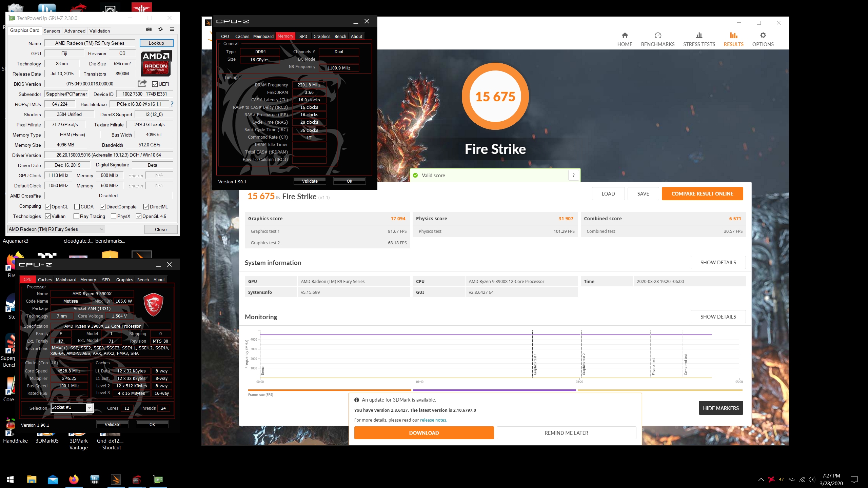Click Valid score question mark button
Screen dimensions: 868x488
[x=573, y=175]
